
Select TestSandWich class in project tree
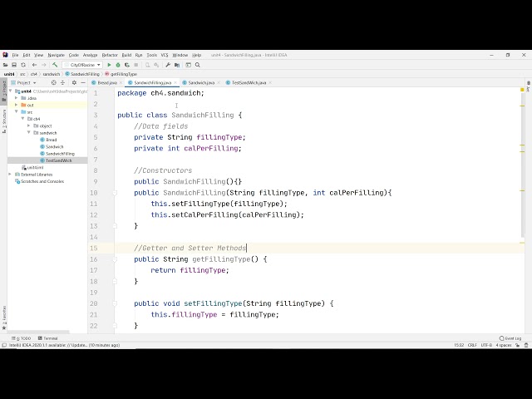point(56,160)
